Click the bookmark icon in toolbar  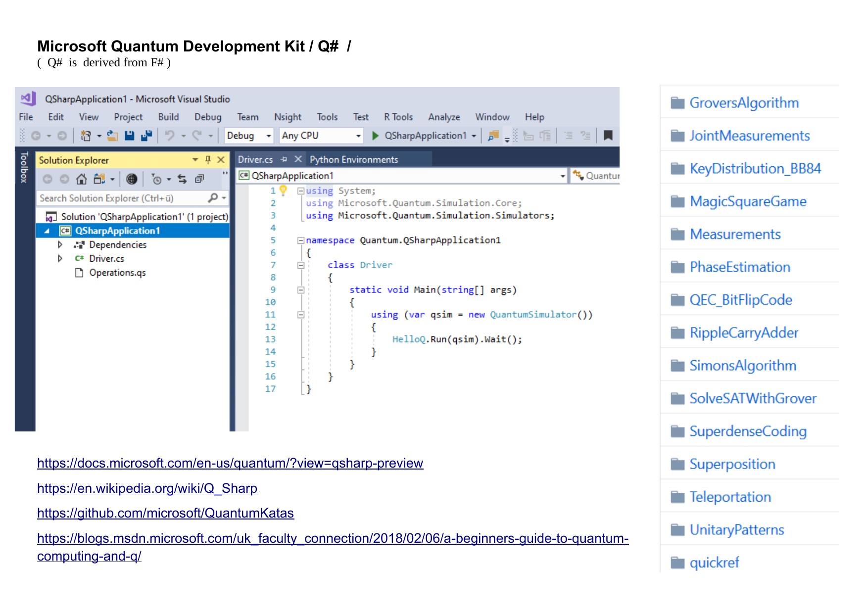(x=608, y=136)
